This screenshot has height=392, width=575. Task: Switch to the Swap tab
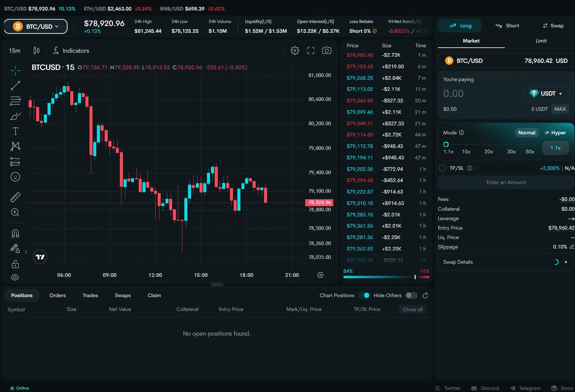pyautogui.click(x=553, y=26)
